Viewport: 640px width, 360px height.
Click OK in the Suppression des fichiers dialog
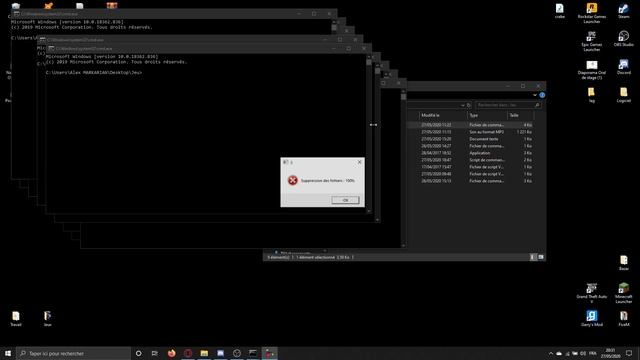(345, 200)
